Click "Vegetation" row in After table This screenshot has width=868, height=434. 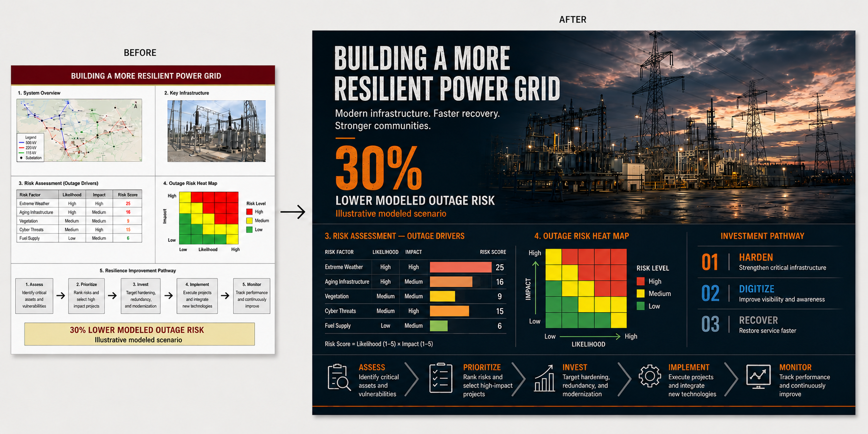pyautogui.click(x=415, y=297)
